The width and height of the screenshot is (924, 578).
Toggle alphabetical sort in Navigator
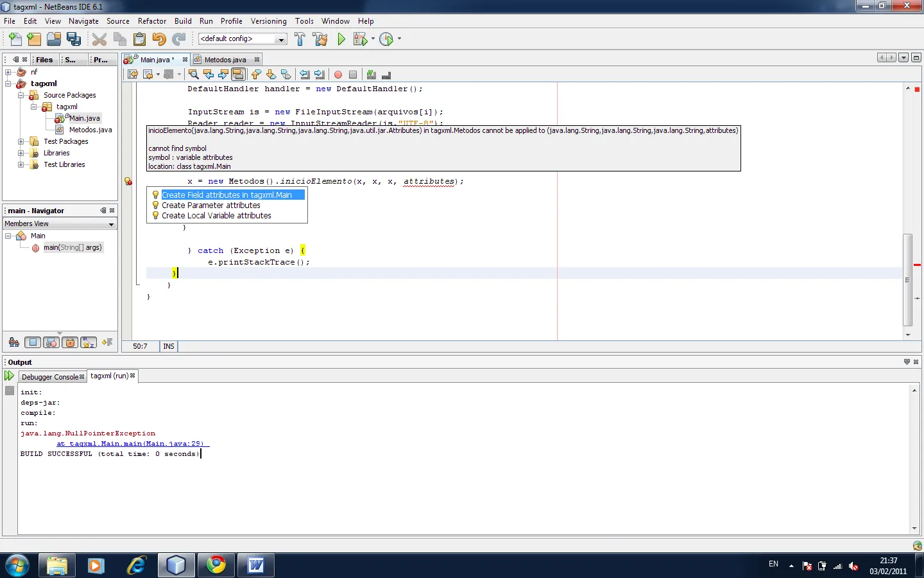coord(89,342)
